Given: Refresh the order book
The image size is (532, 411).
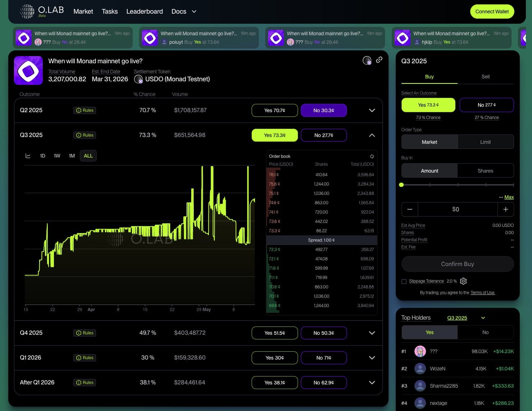Looking at the screenshot, I should click(x=372, y=156).
